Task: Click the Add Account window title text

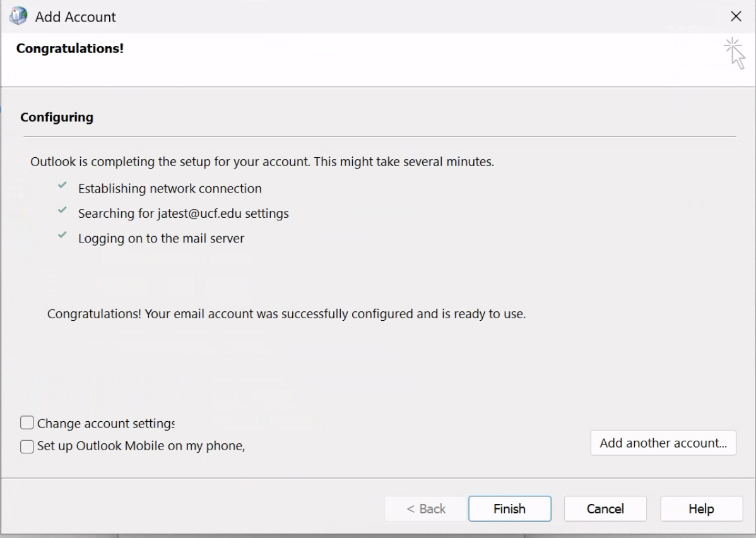Action: coord(75,17)
